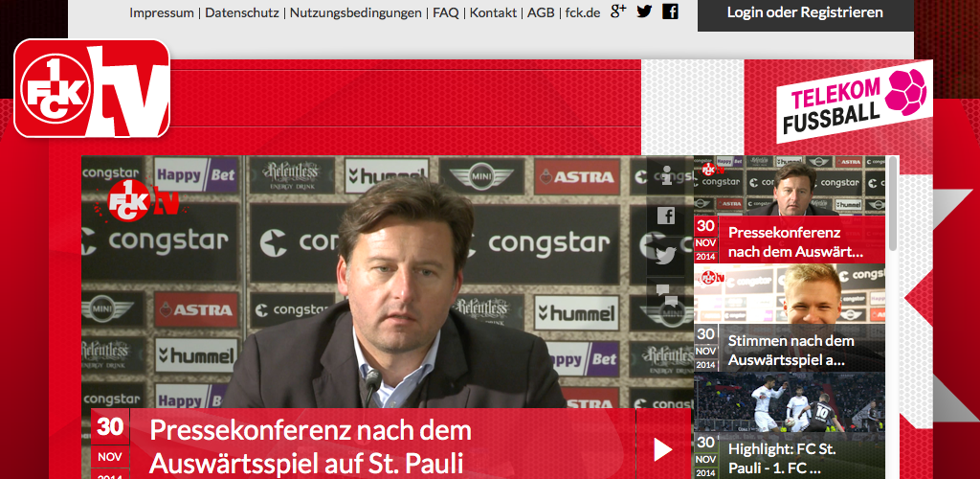980x479 pixels.
Task: Click the video list scrollbar
Action: point(893,203)
